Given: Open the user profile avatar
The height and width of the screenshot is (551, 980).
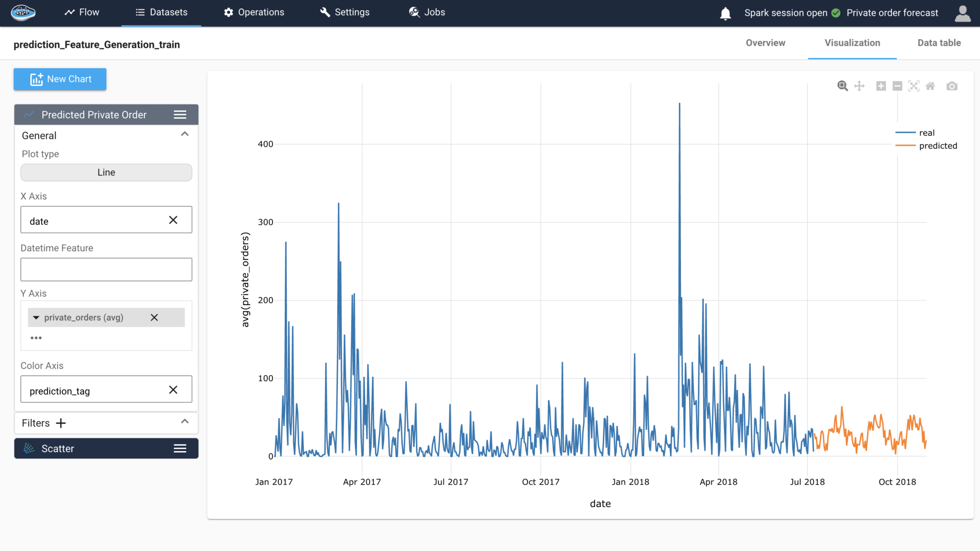Looking at the screenshot, I should [x=963, y=13].
